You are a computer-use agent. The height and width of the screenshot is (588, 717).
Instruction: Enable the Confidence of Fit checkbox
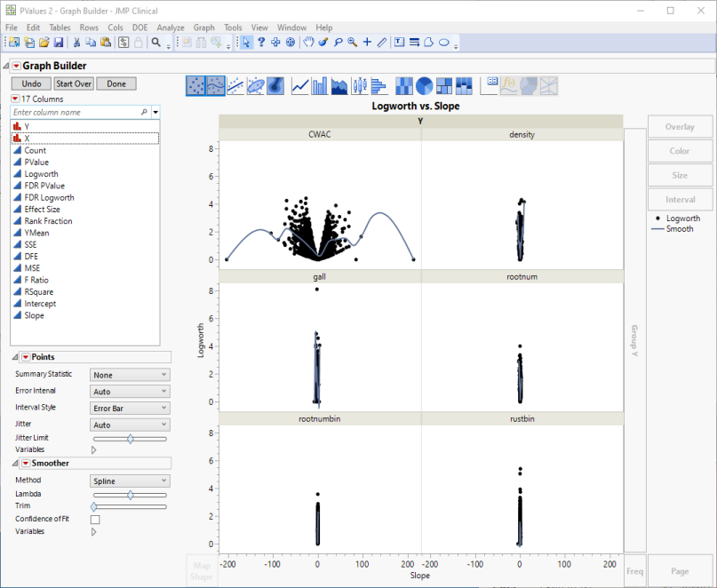(95, 520)
